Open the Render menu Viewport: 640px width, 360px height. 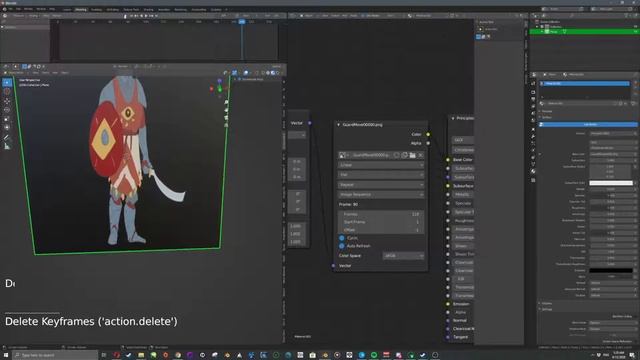28,9
